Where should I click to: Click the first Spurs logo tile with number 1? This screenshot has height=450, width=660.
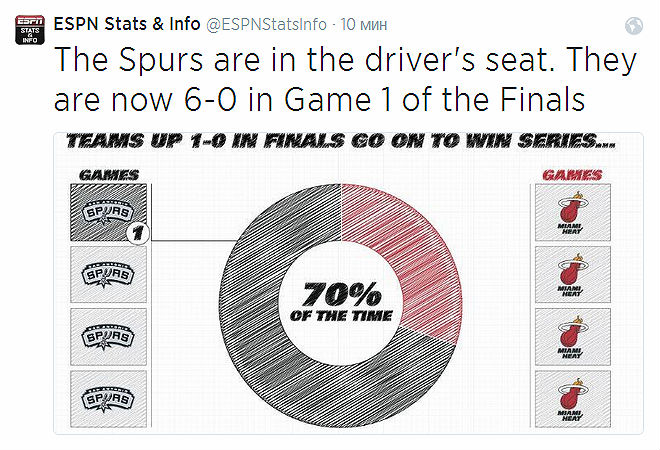(109, 212)
